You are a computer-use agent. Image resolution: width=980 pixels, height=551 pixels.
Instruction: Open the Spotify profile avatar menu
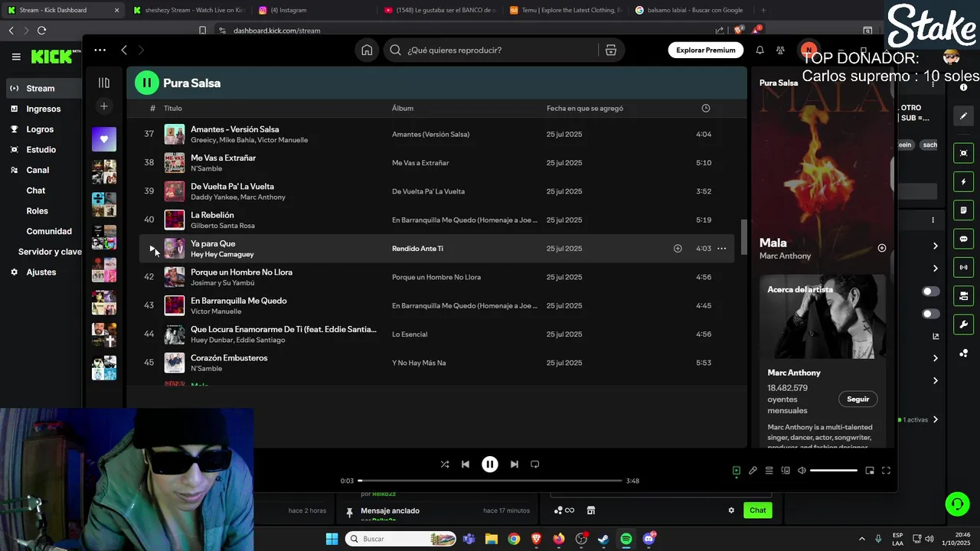tap(808, 50)
